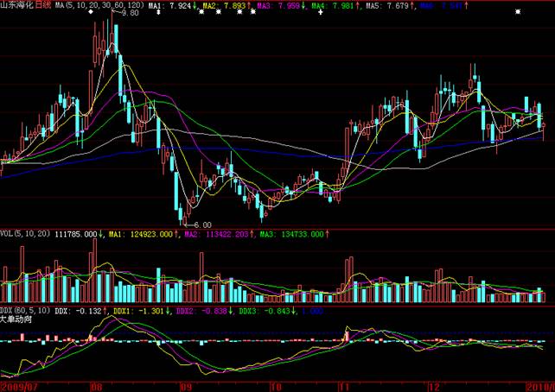This screenshot has height=392, width=555.
Task: Click the 6.00 low price annotation
Action: [203, 224]
